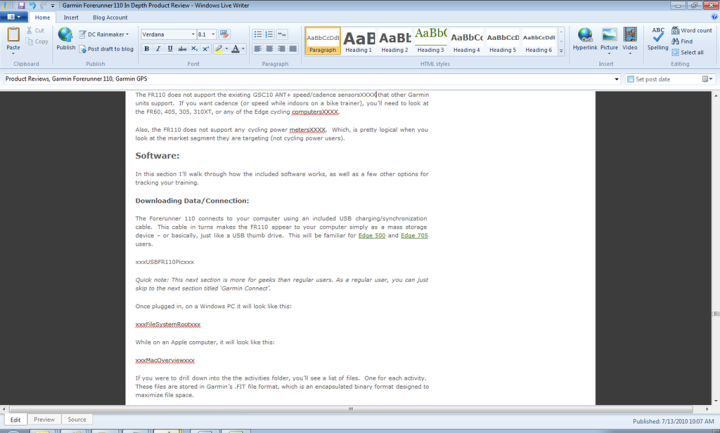Apply the Heading 6 style
Viewport: 720px width, 433px height.
(539, 41)
